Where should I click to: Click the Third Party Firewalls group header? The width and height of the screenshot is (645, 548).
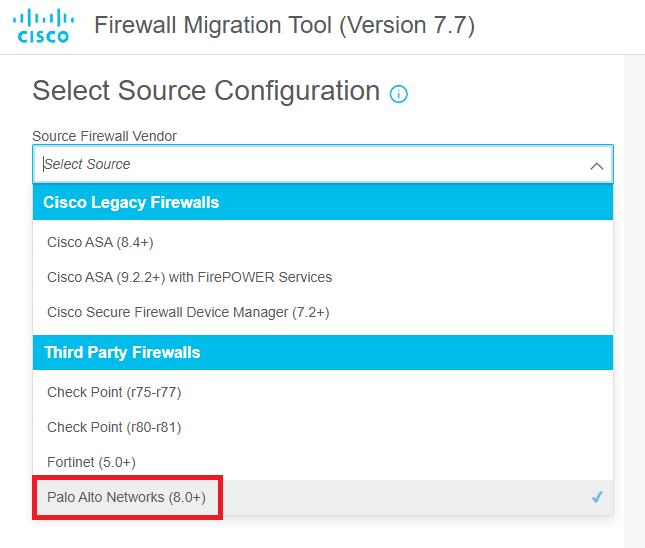pyautogui.click(x=323, y=352)
